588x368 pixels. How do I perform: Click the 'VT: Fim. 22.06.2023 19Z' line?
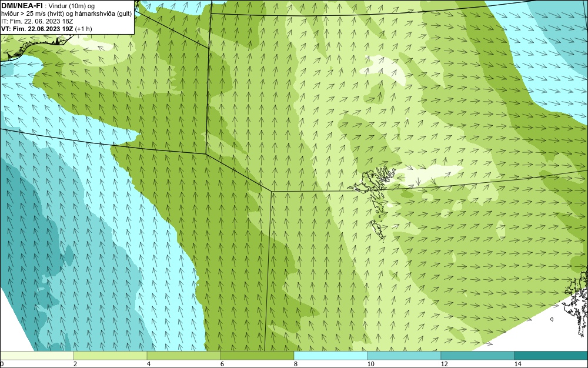[x=46, y=29]
